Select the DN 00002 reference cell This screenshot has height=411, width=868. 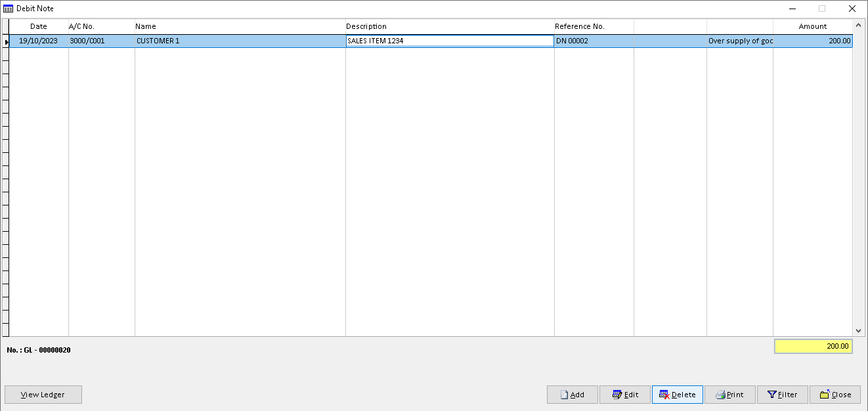coord(594,41)
